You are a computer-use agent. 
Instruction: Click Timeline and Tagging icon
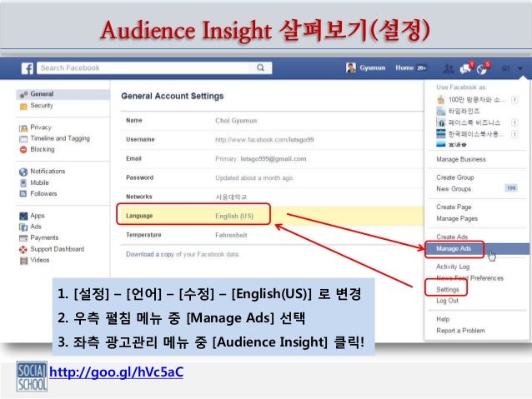point(23,138)
